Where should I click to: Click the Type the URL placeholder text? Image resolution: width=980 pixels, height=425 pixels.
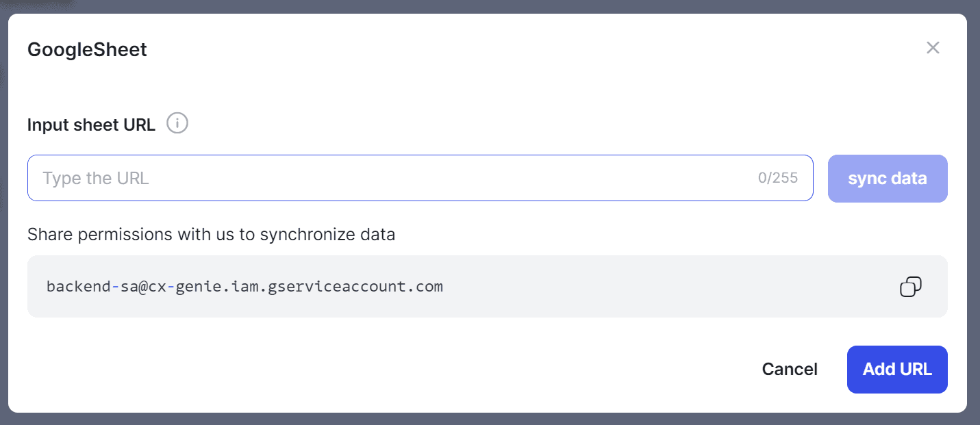pos(96,179)
